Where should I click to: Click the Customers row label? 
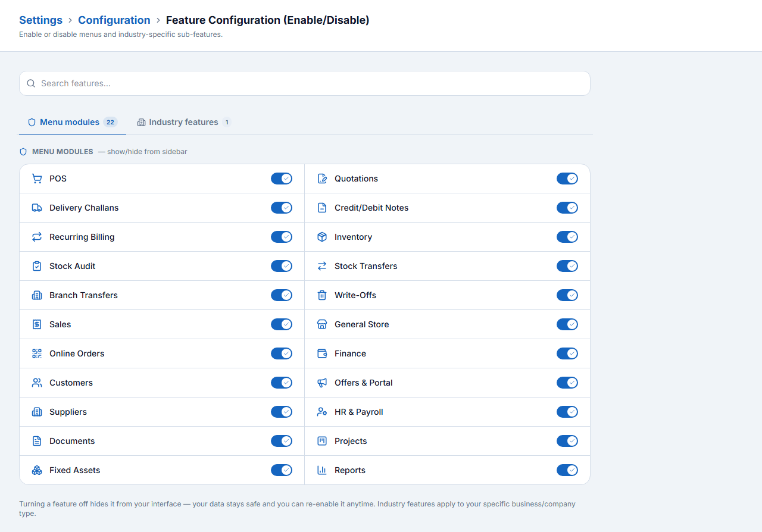point(71,383)
